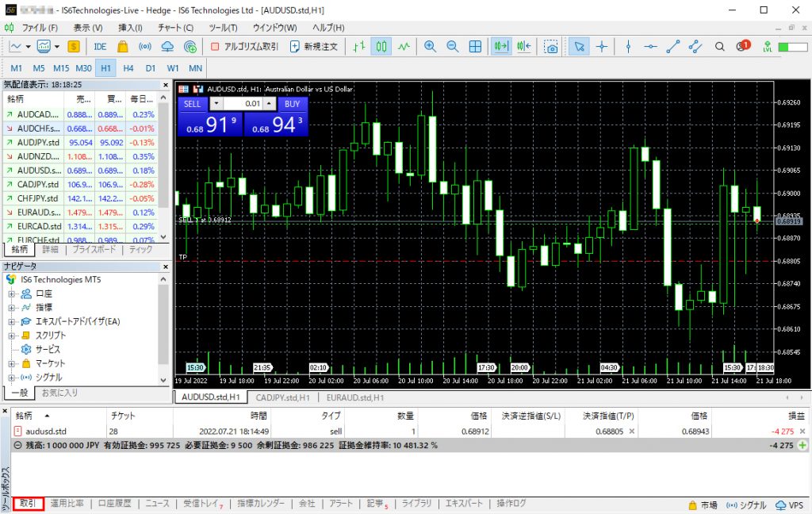The width and height of the screenshot is (812, 514).
Task: Open the search magnifier icon
Action: click(720, 47)
